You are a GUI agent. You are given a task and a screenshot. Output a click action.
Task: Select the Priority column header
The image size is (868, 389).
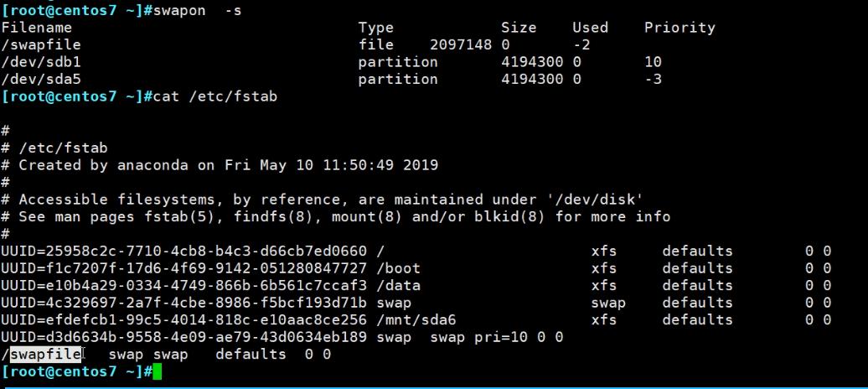(x=679, y=28)
